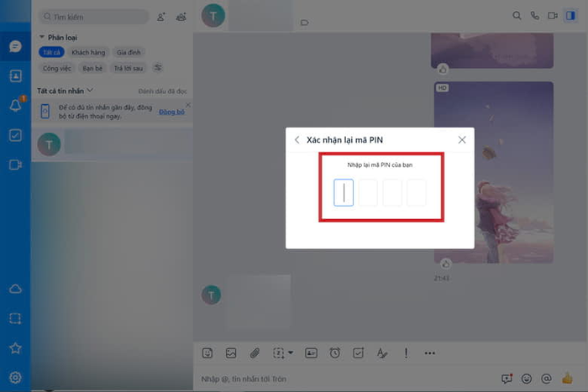The width and height of the screenshot is (588, 392).
Task: Open the contact avatar in chat header
Action: point(213,15)
